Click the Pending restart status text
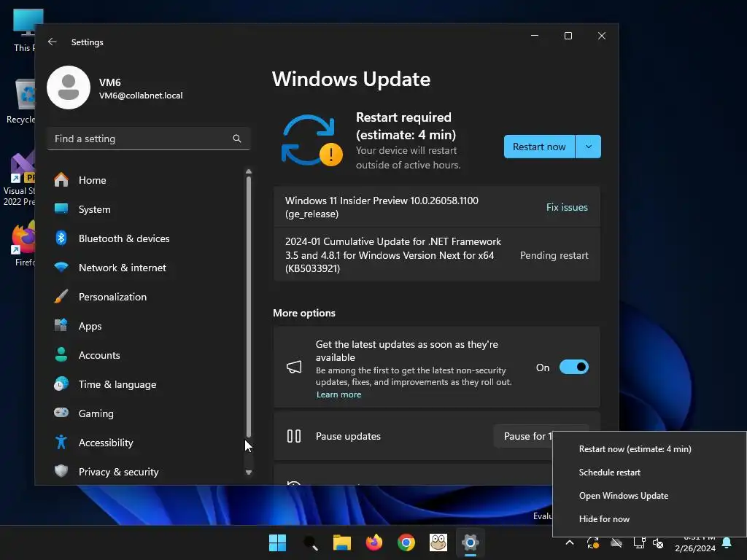The width and height of the screenshot is (747, 560). pos(554,255)
